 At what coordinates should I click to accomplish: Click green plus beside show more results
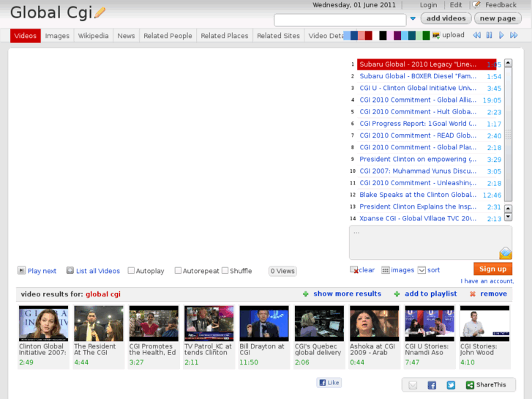(306, 294)
